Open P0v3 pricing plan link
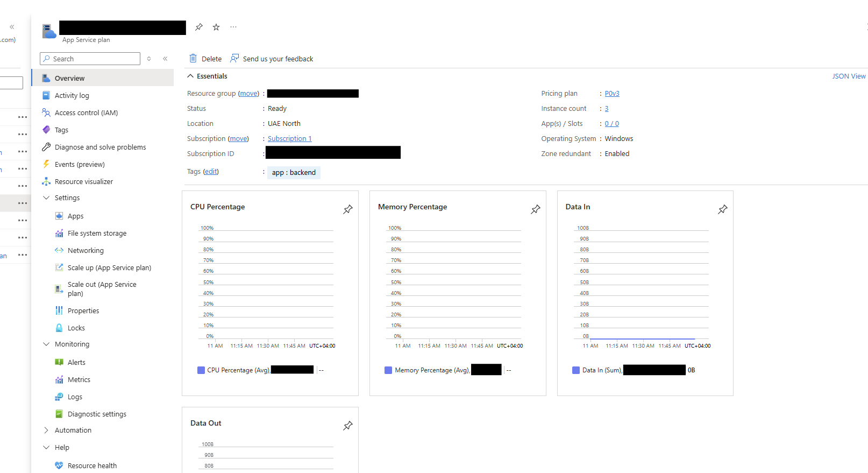Viewport: 868px width, 473px height. pyautogui.click(x=612, y=93)
